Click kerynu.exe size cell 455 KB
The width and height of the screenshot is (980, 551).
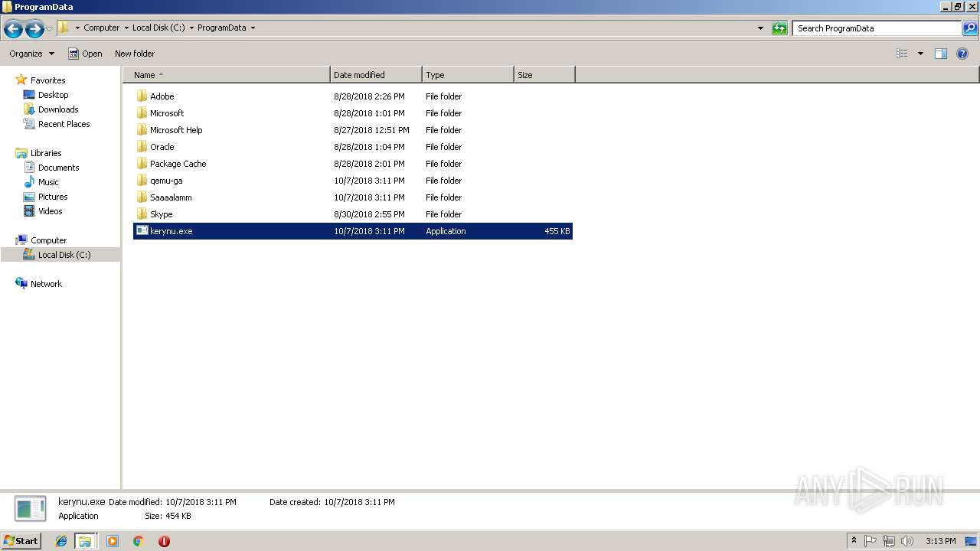[x=557, y=231]
